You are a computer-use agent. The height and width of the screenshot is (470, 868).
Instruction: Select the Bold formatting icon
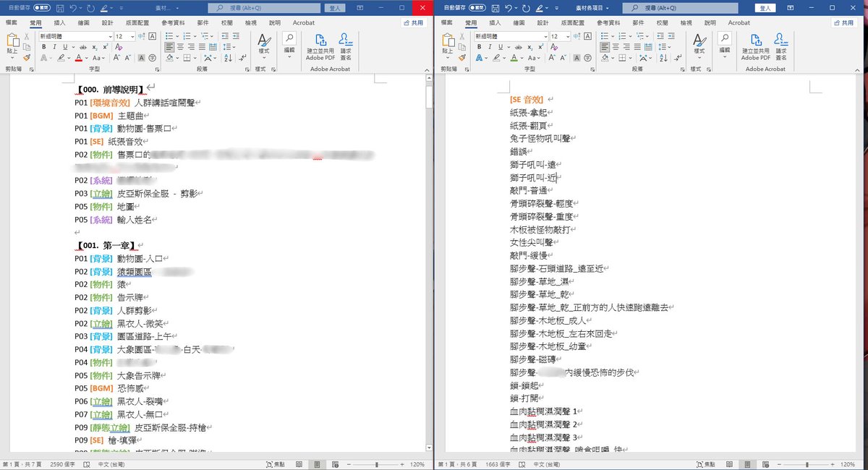coord(43,46)
